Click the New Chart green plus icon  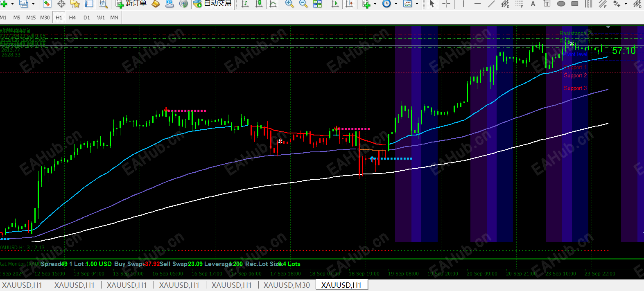click(4, 4)
